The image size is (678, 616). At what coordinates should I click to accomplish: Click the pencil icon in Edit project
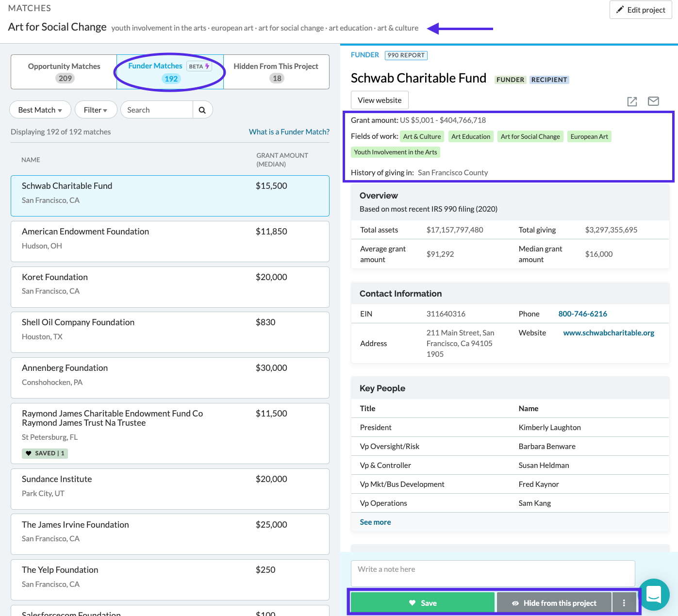pyautogui.click(x=620, y=10)
